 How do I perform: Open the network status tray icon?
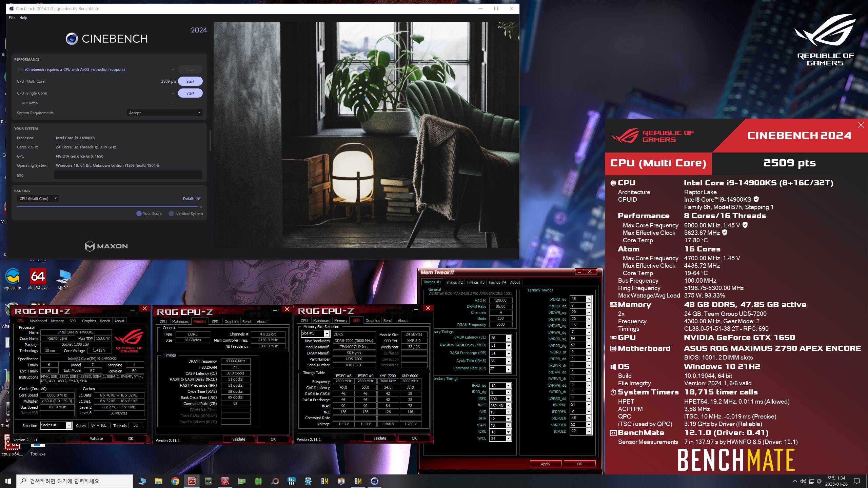811,481
